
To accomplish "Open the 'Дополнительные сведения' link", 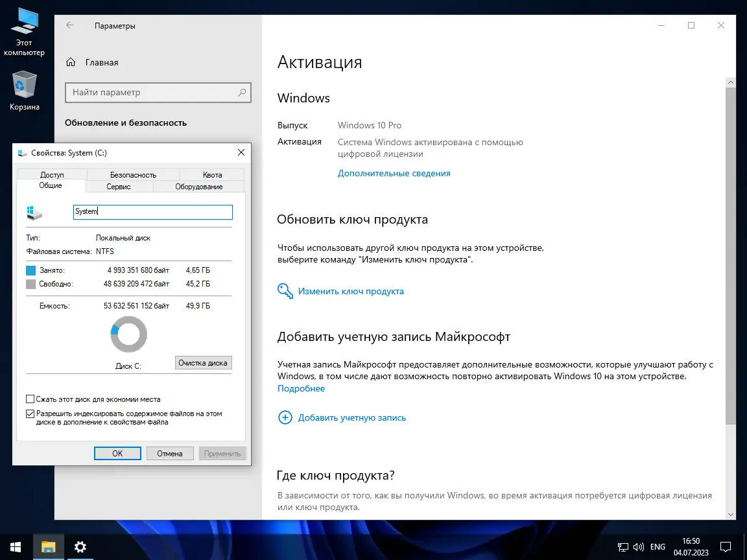I will tap(394, 173).
